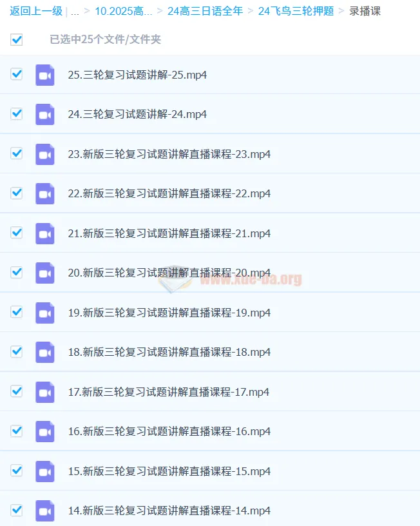Click video icon for file ending -14.mp4
Image resolution: width=420 pixels, height=526 pixels.
(x=45, y=511)
